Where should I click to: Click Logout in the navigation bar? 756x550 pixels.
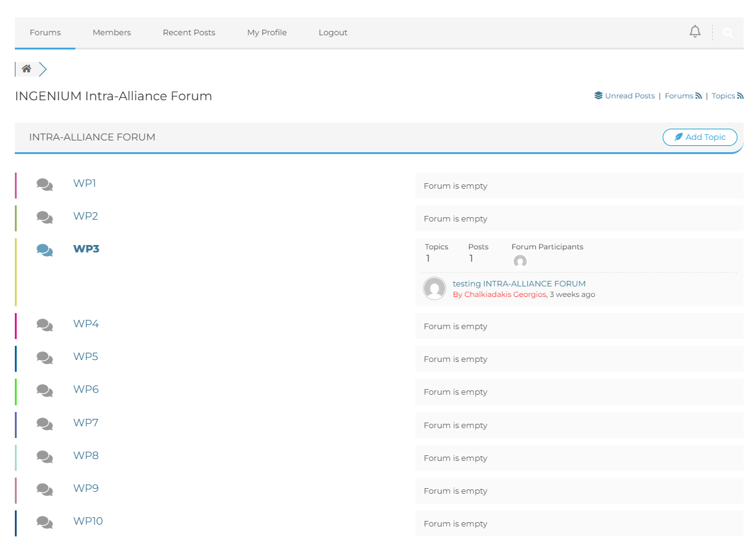[333, 32]
